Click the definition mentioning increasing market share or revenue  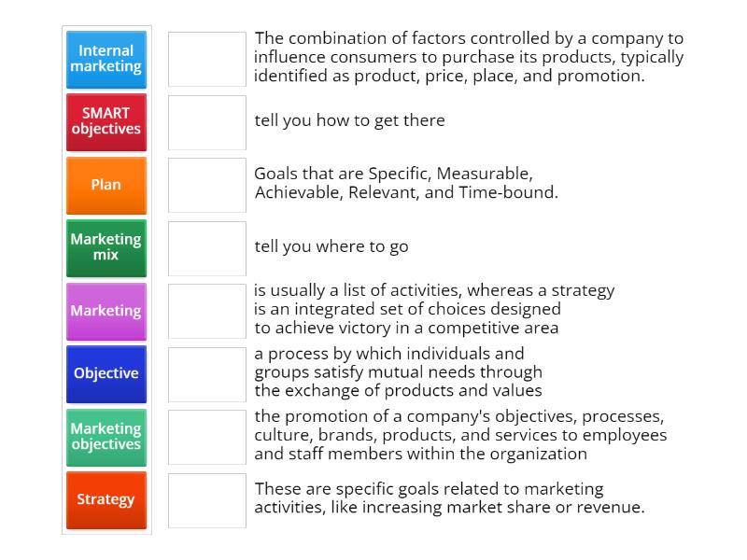(x=430, y=497)
